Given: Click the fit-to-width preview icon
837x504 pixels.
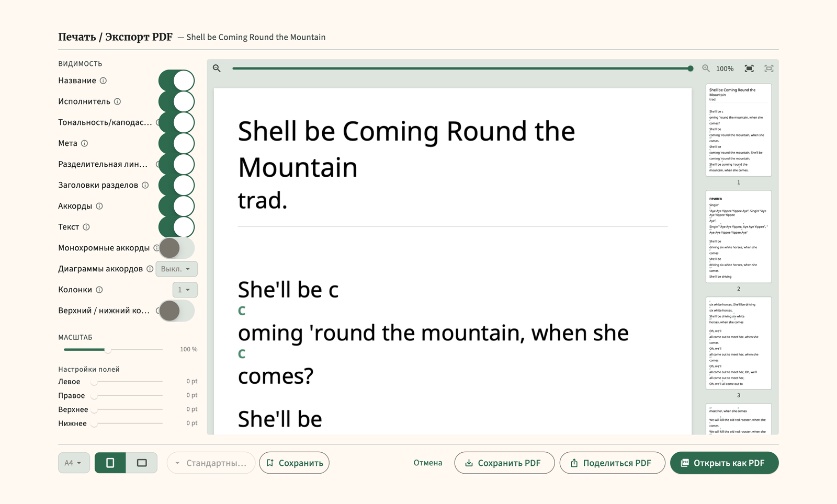Looking at the screenshot, I should tap(749, 68).
